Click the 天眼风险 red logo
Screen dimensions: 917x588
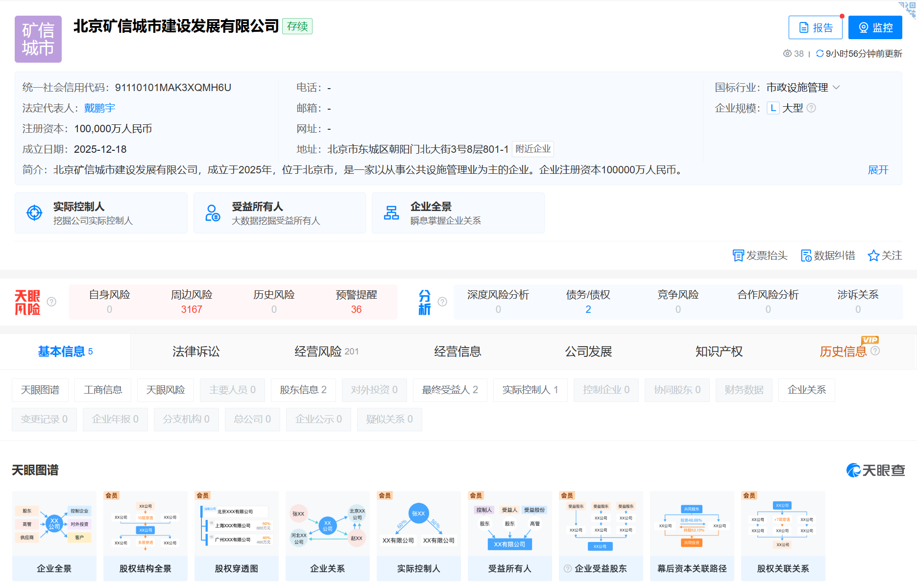[x=27, y=302]
